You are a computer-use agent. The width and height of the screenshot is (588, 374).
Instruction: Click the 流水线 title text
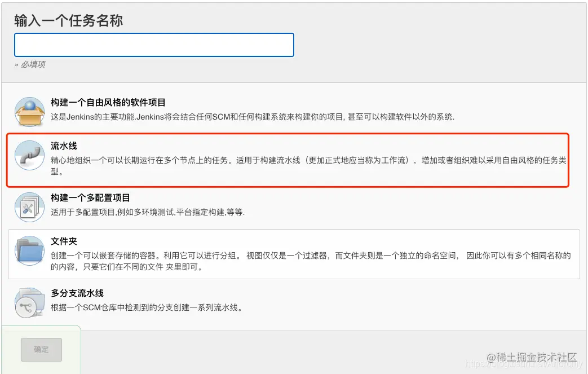click(x=61, y=146)
